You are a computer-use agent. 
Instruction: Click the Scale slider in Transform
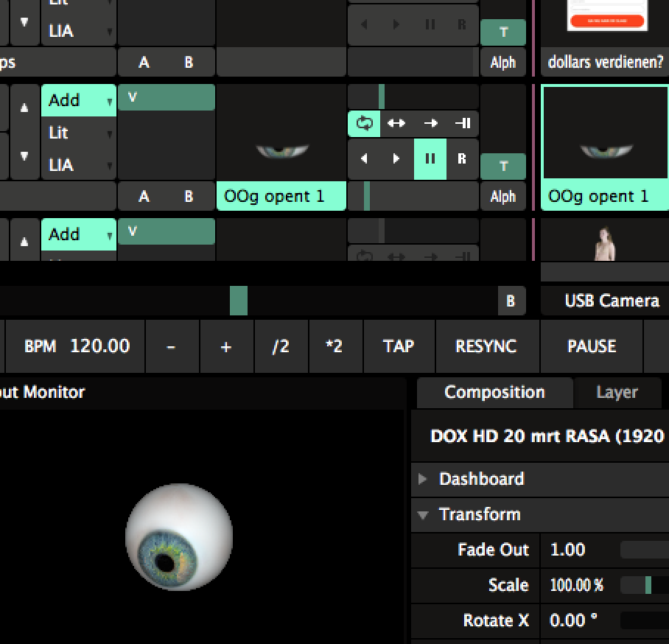644,586
